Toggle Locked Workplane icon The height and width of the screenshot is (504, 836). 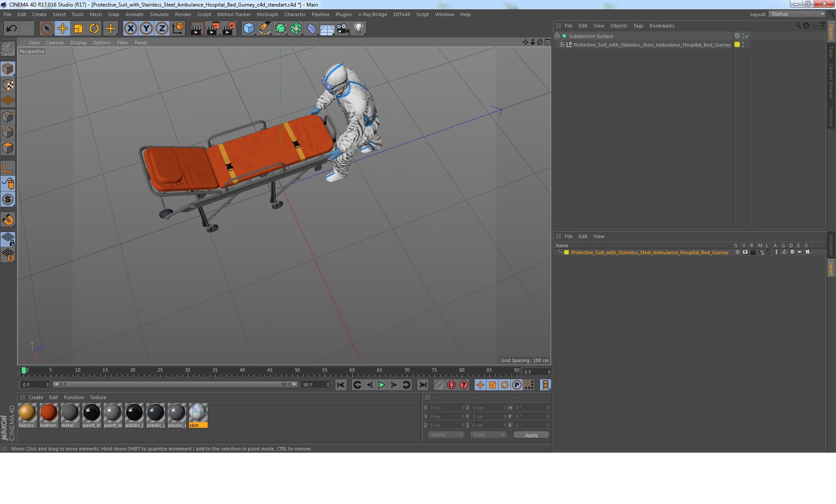click(x=8, y=239)
